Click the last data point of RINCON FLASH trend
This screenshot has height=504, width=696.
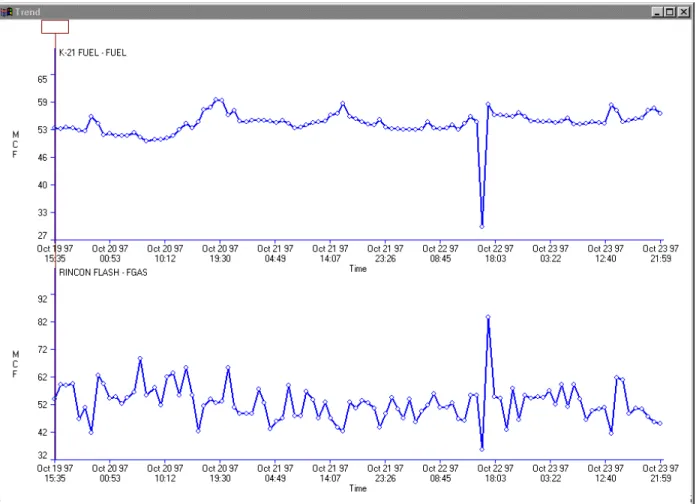point(660,424)
